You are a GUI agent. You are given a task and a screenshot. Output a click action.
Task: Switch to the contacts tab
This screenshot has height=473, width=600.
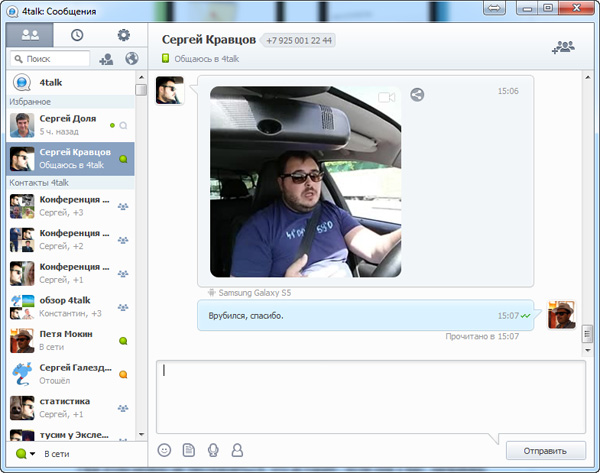click(x=30, y=35)
